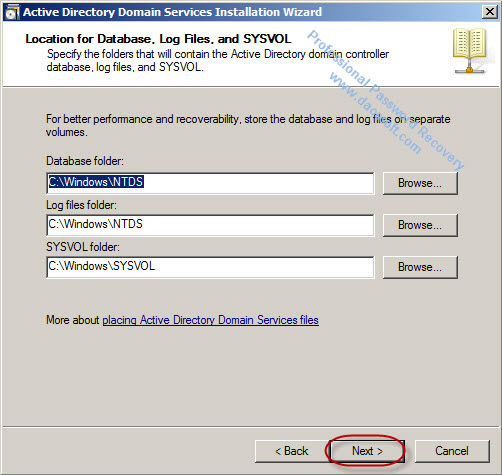
Task: Click the 'SYSVOL folder:' label
Action: 83,247
